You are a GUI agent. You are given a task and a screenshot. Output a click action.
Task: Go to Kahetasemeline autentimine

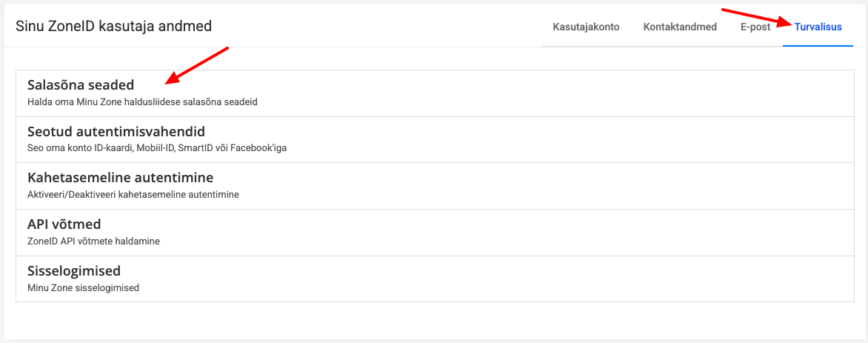120,178
